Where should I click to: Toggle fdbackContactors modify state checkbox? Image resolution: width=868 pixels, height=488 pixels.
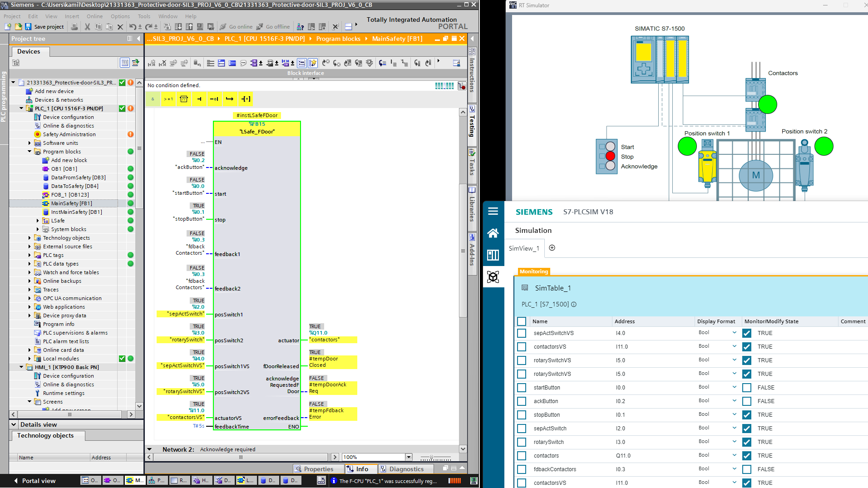747,469
